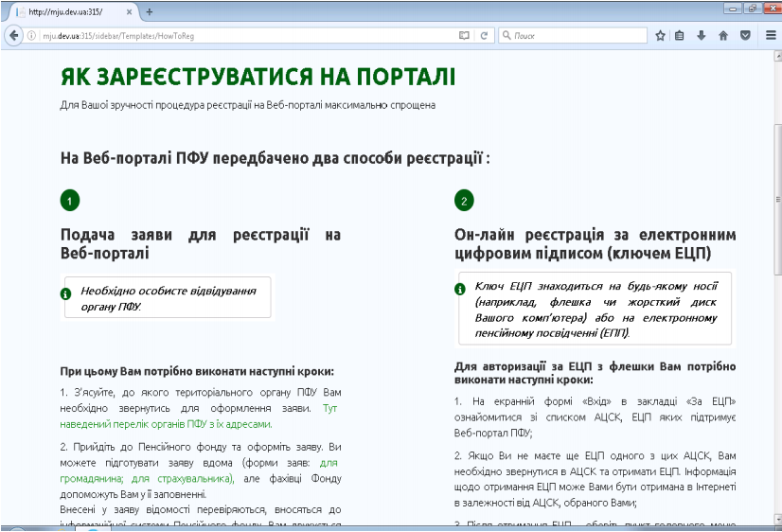782x532 pixels.
Task: Click text 'При цьому Вам потрібно виконати наступні кроки'
Action: coord(197,371)
